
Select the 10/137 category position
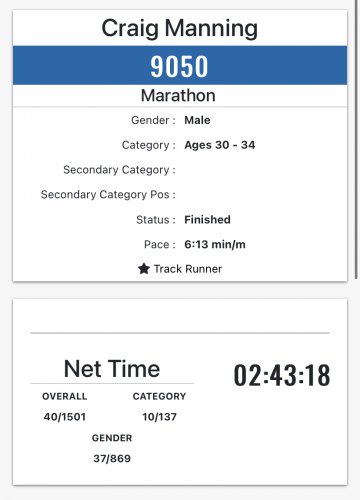(159, 417)
